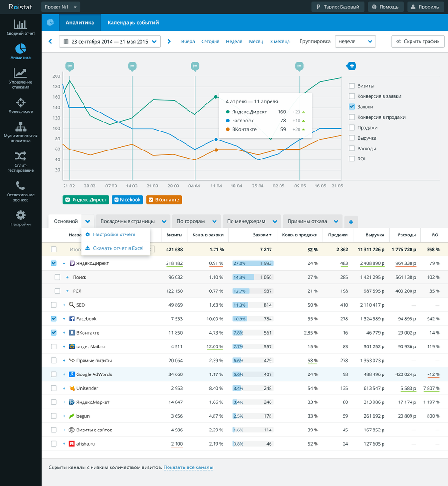Open Мультиканальная аналитика in sidebar
This screenshot has height=486, width=448.
click(x=20, y=132)
